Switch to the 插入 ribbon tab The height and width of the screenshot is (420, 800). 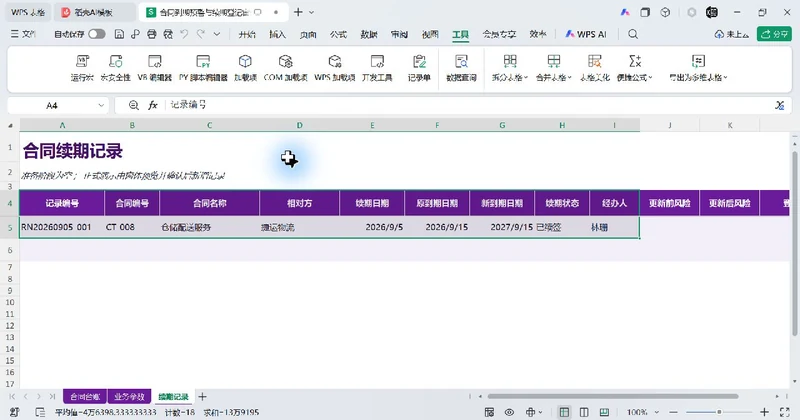click(x=277, y=34)
